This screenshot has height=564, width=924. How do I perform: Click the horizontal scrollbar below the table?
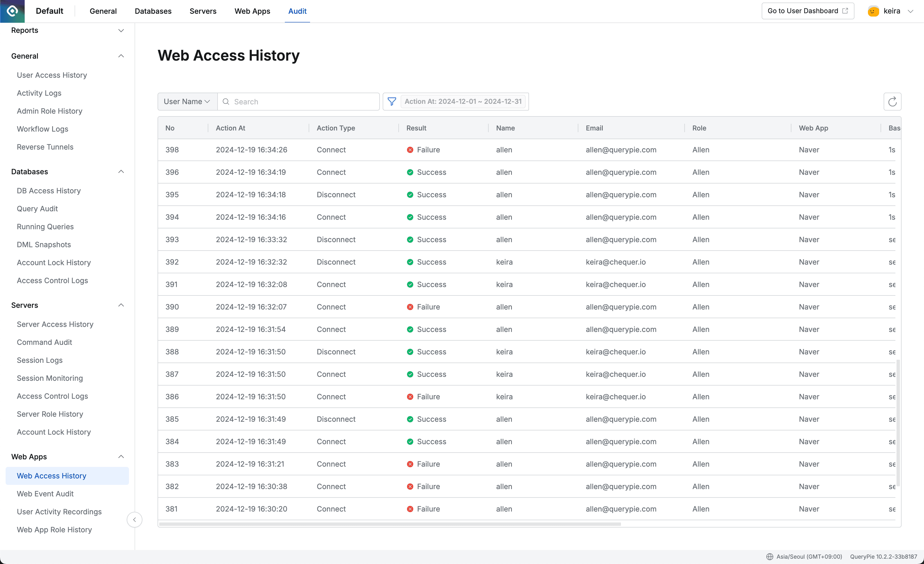pos(390,524)
